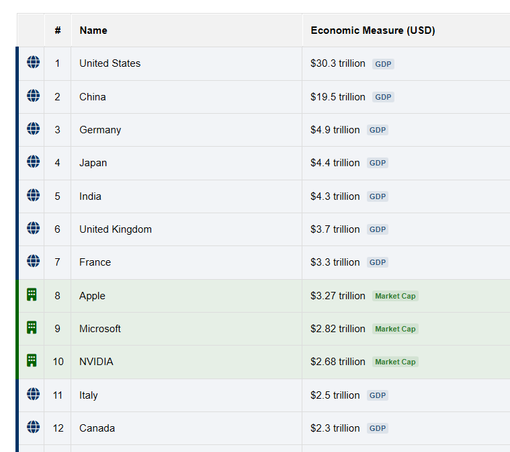Click the Market Cap badge for Apple
Image resolution: width=510 pixels, height=452 pixels.
click(x=395, y=296)
